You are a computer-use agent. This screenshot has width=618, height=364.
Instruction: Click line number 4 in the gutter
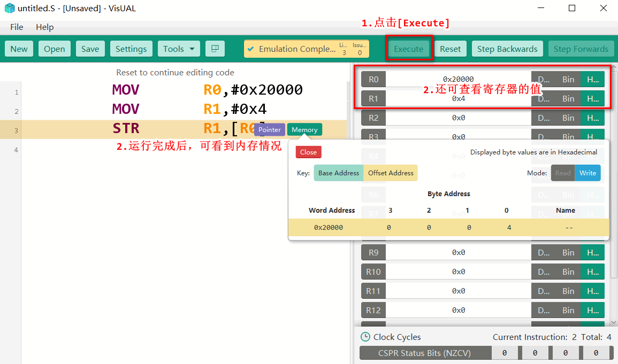click(16, 150)
